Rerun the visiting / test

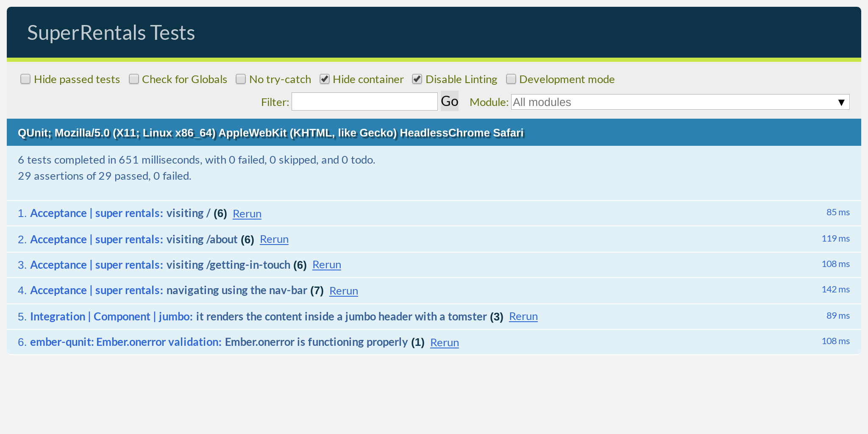pos(247,214)
